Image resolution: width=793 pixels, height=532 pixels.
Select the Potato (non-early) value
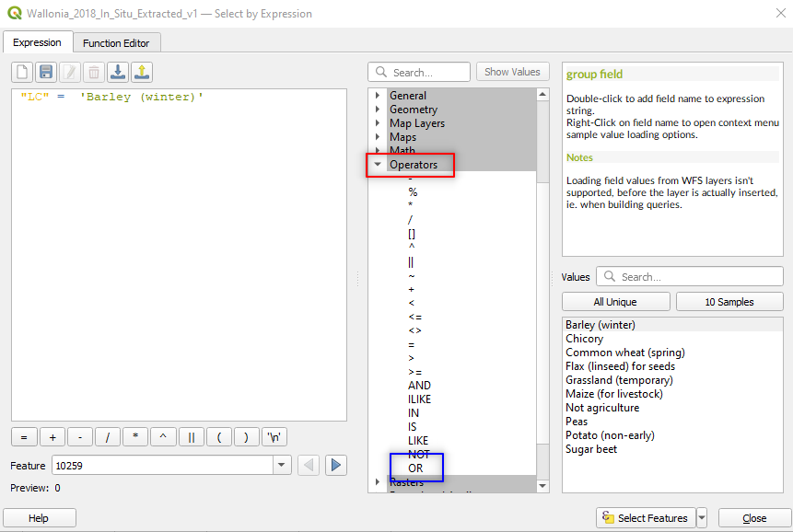(610, 435)
